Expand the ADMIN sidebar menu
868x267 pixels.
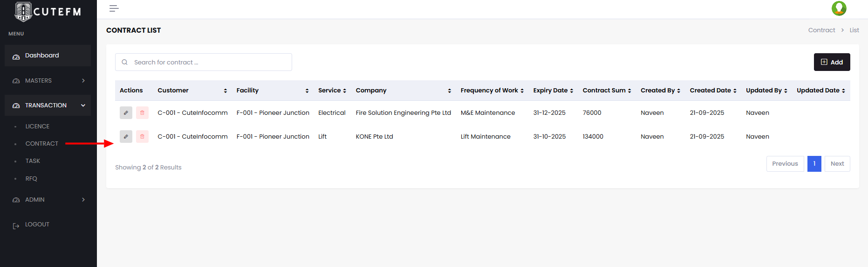pyautogui.click(x=48, y=200)
